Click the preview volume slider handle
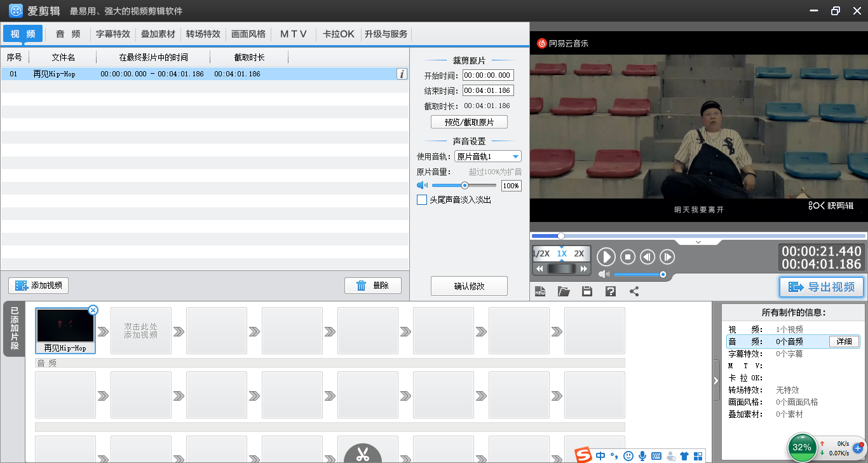This screenshot has width=868, height=463. point(663,274)
